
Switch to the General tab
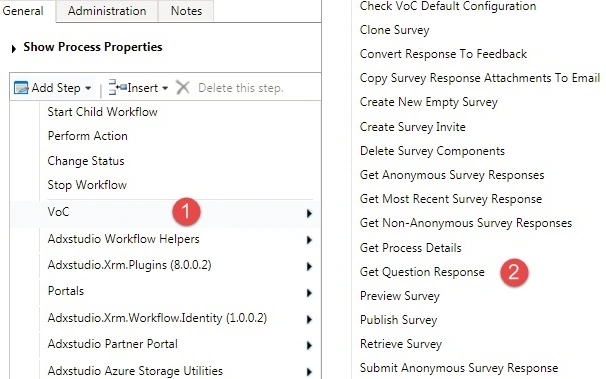click(x=24, y=10)
